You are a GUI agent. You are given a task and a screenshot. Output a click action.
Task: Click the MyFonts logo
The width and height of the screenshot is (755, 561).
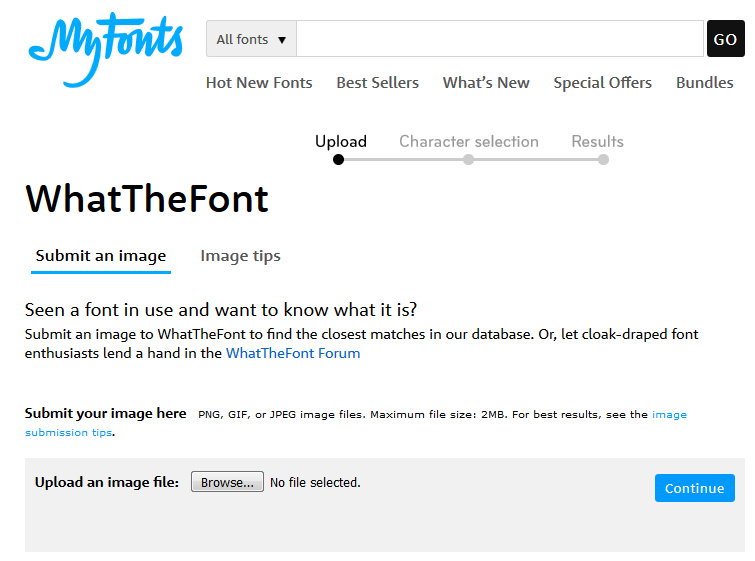[x=105, y=50]
